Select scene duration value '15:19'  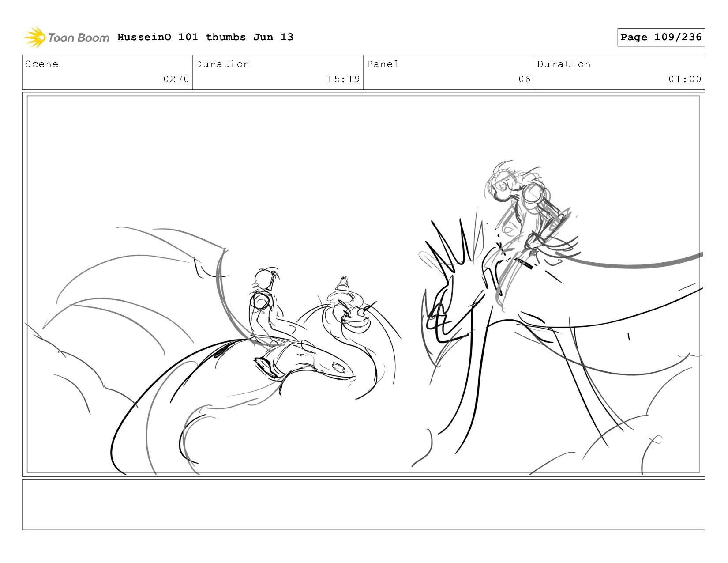click(x=343, y=79)
